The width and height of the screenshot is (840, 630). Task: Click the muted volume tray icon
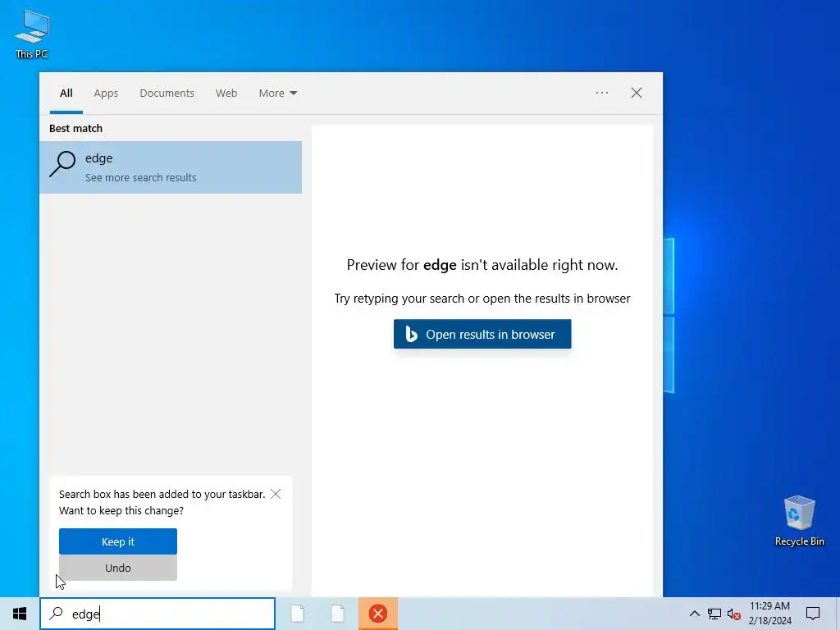point(734,614)
